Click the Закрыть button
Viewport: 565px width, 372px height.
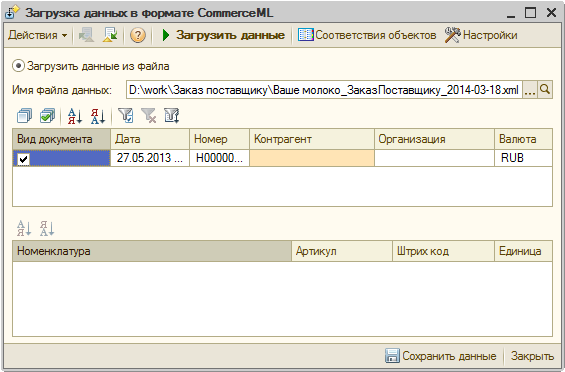tap(532, 356)
